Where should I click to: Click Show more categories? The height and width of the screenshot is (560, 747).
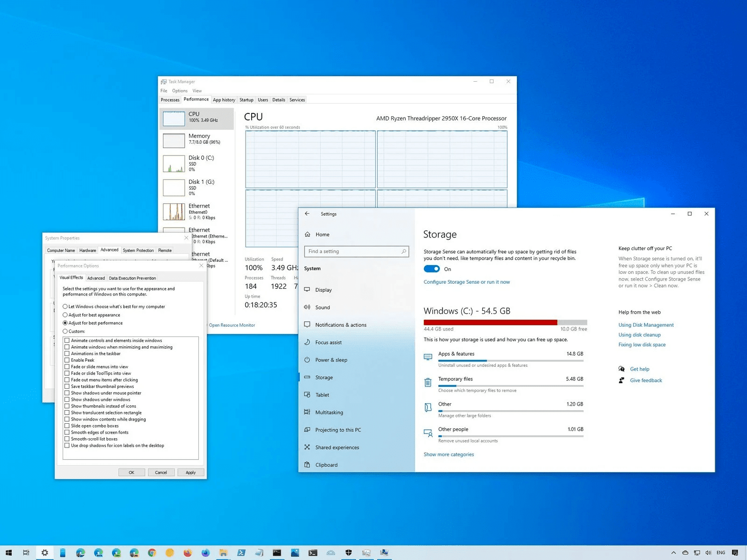pos(448,454)
